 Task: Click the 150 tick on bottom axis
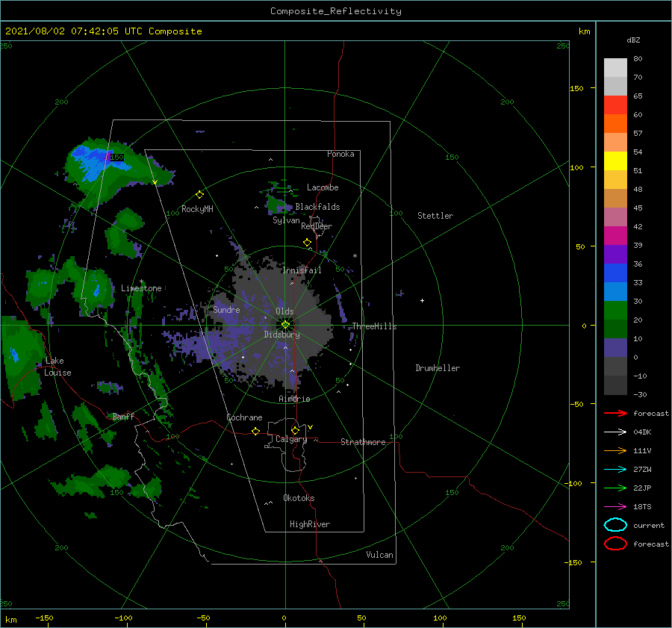click(x=519, y=618)
